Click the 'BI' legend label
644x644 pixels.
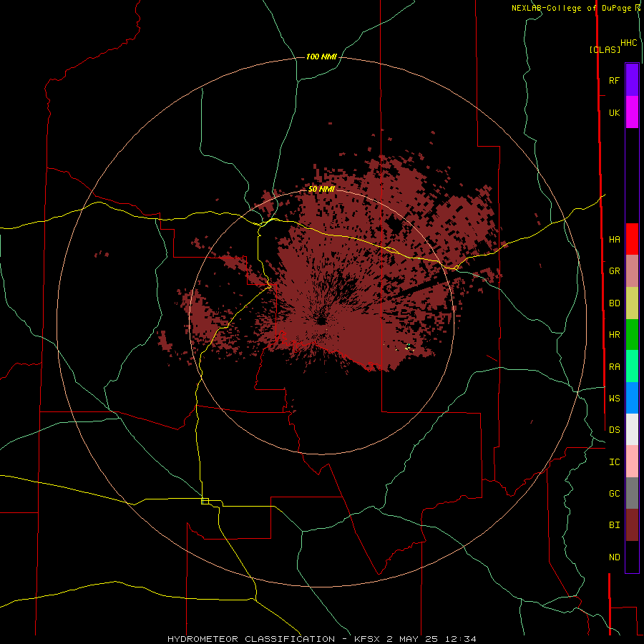coord(614,525)
